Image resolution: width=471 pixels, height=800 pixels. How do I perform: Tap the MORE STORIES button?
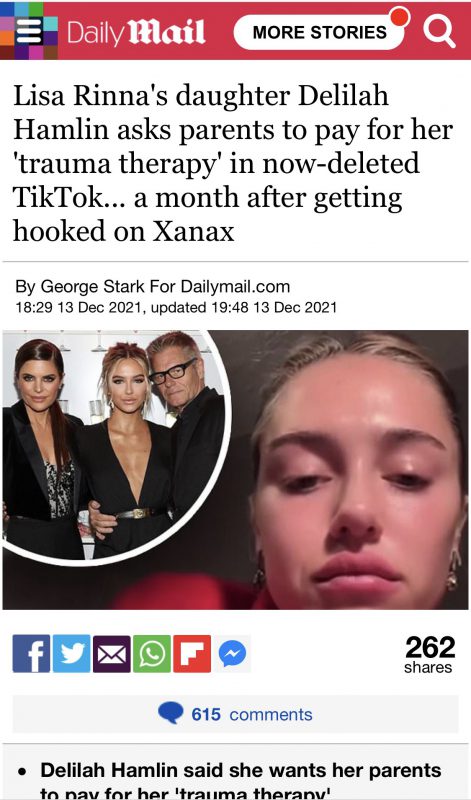click(319, 32)
